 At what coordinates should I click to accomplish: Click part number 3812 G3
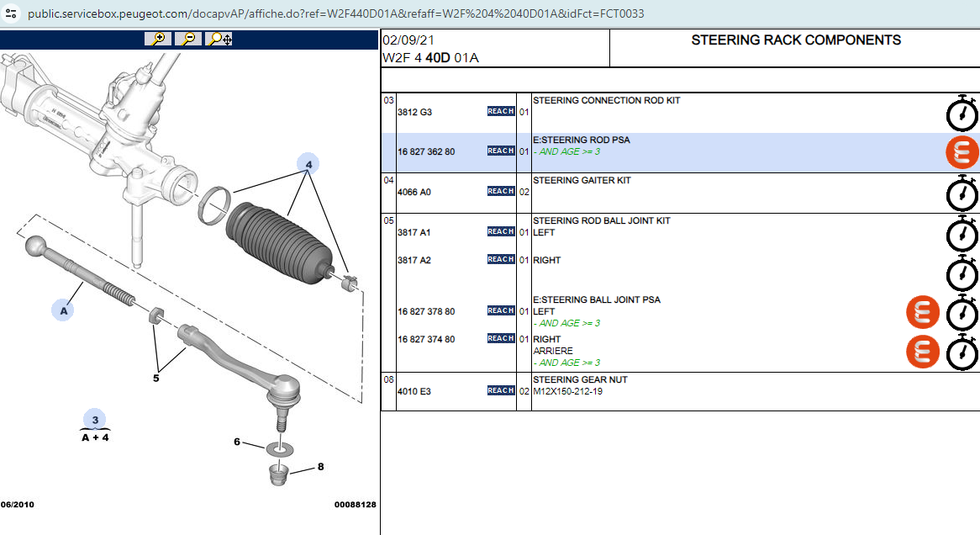pyautogui.click(x=414, y=112)
